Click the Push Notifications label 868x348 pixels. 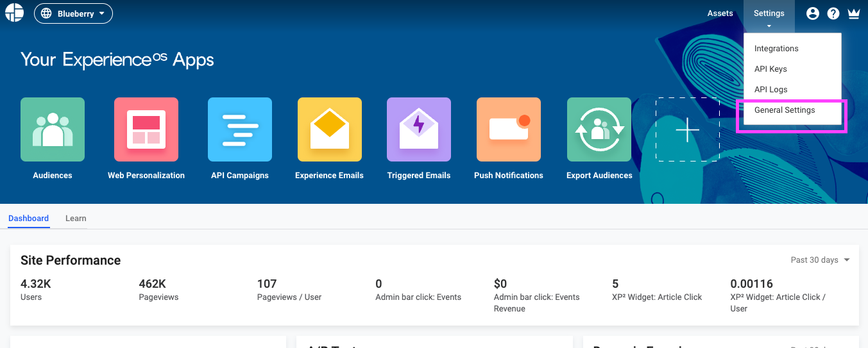(x=509, y=176)
